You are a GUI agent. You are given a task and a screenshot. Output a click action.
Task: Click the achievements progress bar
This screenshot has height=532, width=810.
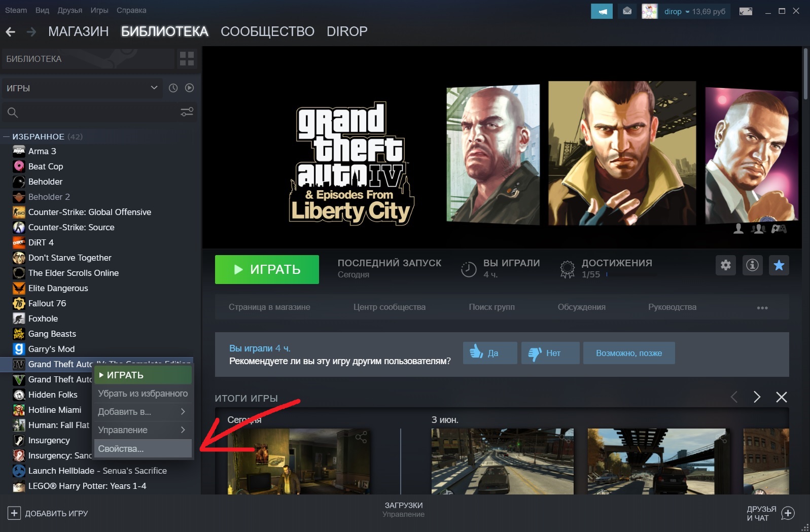pos(632,274)
